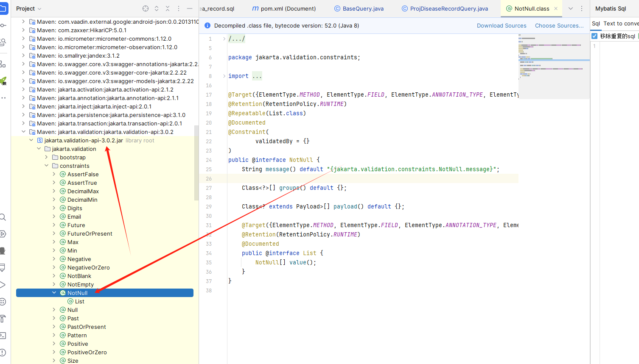
Task: Open the Terminal tool window
Action: [3, 336]
